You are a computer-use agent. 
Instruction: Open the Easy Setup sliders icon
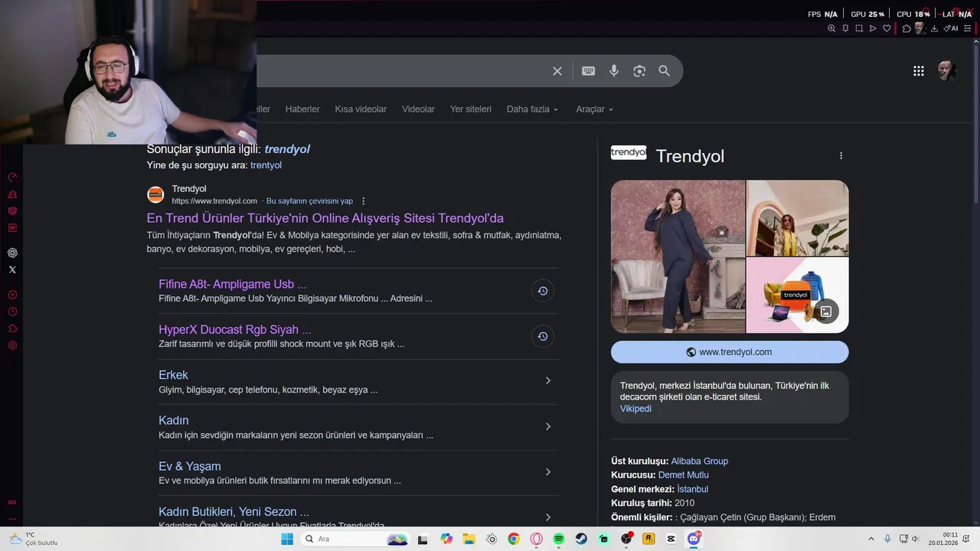coord(968,28)
